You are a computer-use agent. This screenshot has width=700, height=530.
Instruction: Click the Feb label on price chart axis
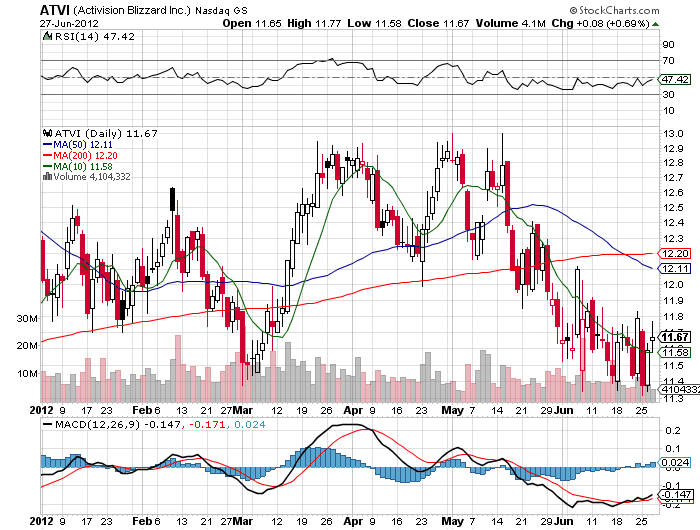tap(142, 410)
